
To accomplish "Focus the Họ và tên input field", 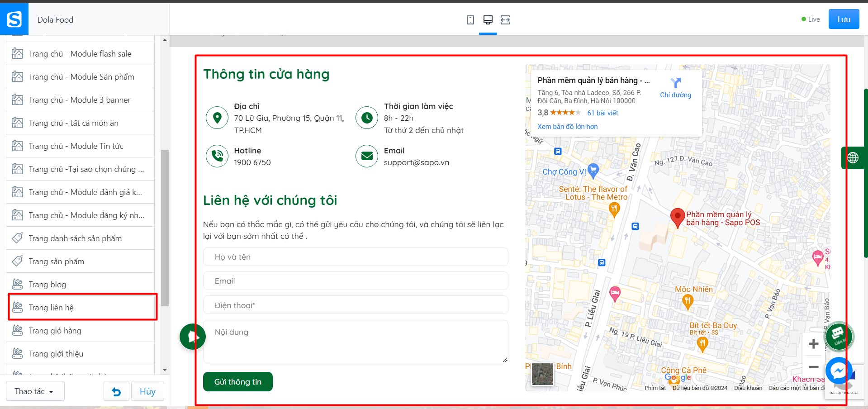I will (356, 257).
